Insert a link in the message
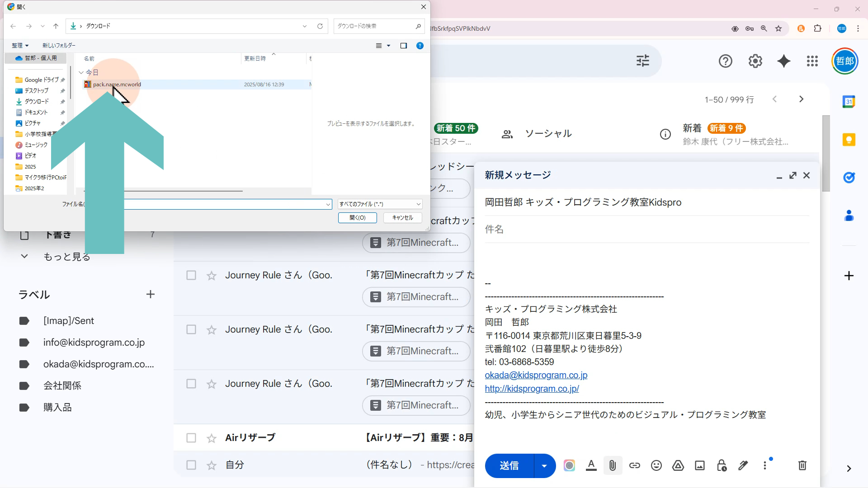 click(634, 465)
